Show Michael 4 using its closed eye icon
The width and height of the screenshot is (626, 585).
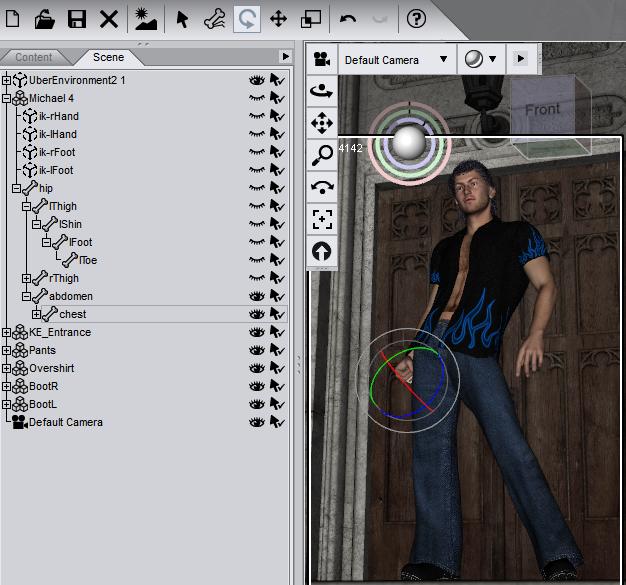coord(257,98)
